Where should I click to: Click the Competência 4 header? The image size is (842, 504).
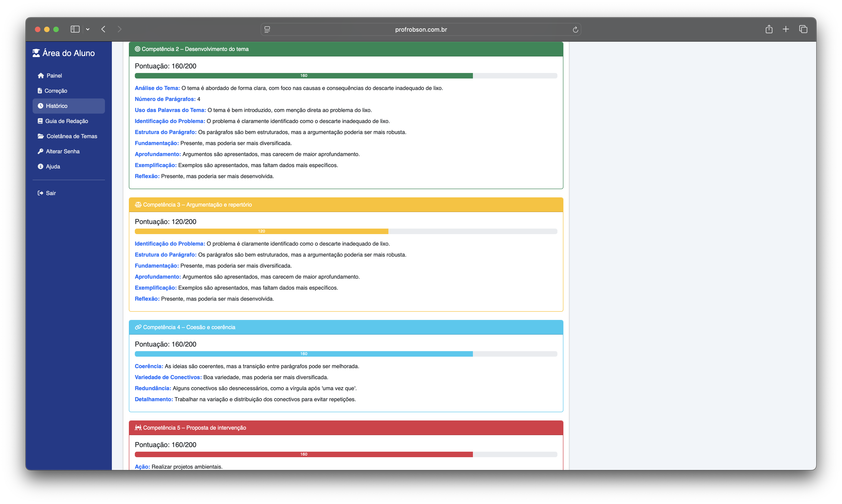[346, 327]
